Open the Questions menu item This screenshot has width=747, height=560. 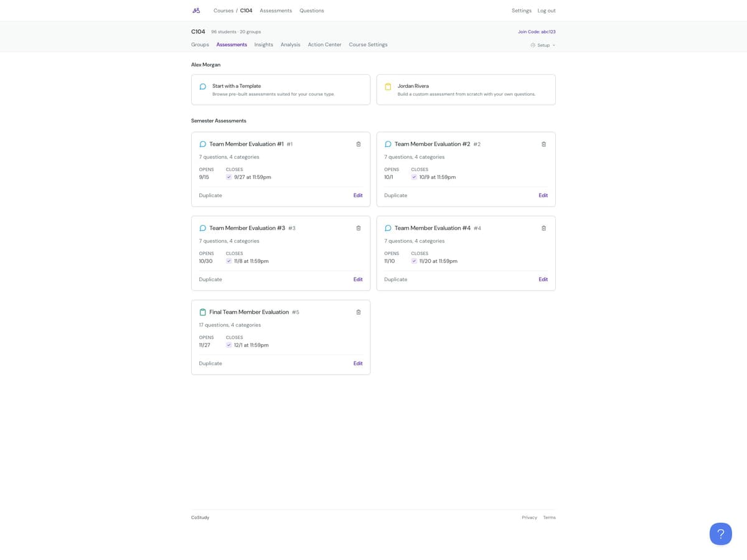tap(311, 11)
